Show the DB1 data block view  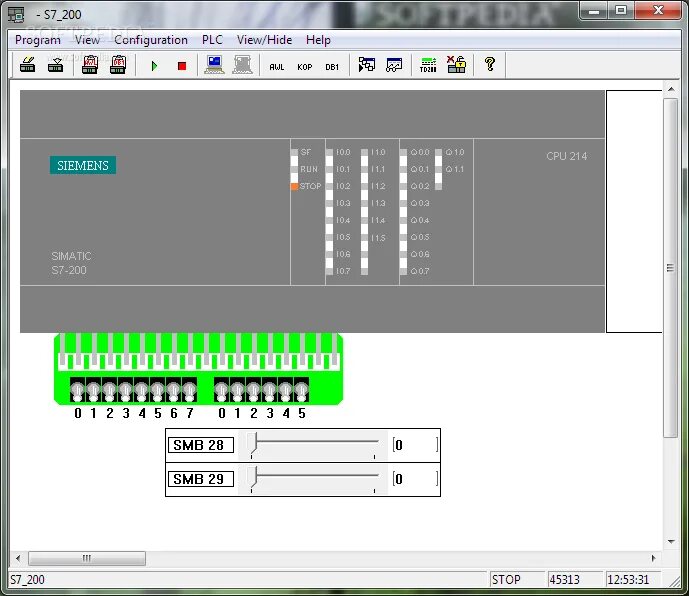(332, 67)
